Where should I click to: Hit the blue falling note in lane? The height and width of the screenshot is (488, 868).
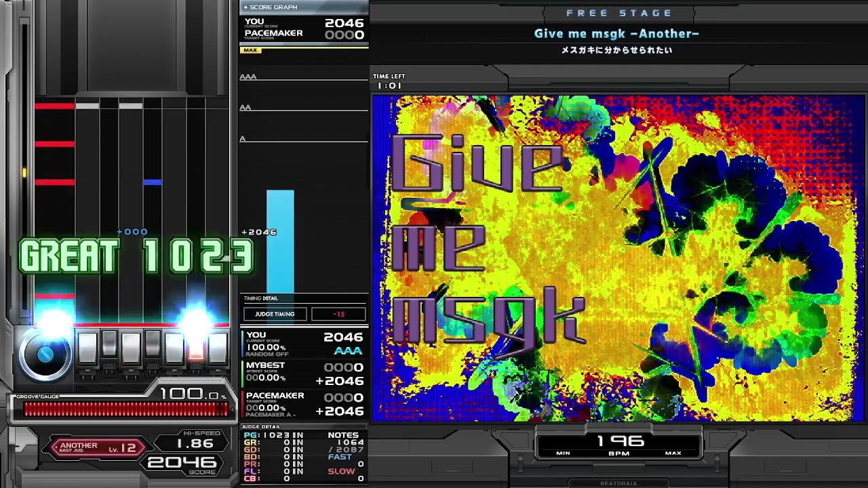click(152, 182)
